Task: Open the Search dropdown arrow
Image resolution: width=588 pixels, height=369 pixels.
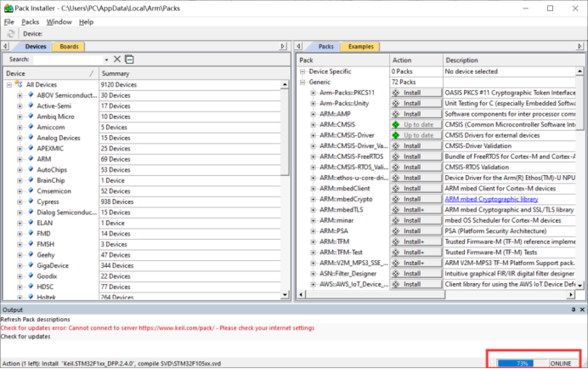Action: pyautogui.click(x=106, y=60)
